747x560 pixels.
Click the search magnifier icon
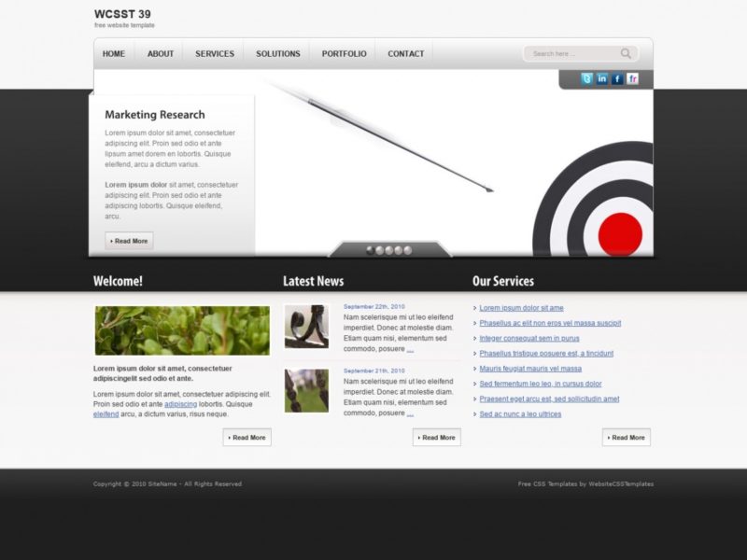point(624,51)
